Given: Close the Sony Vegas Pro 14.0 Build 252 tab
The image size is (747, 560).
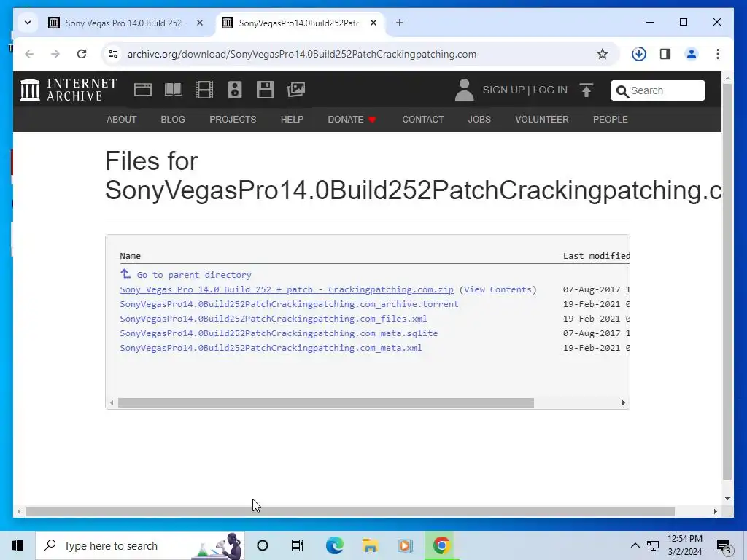Looking at the screenshot, I should tap(200, 23).
